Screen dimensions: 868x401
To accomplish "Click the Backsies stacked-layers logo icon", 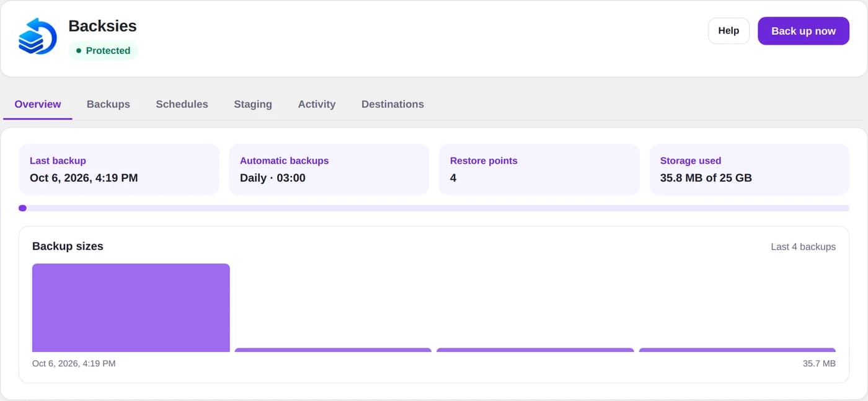I will click(38, 36).
